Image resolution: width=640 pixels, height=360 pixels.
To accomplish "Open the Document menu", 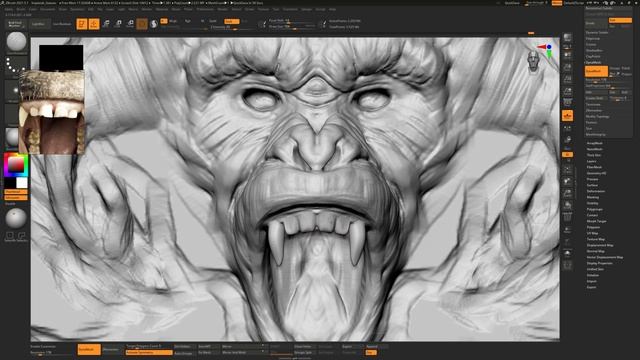I will point(47,9).
